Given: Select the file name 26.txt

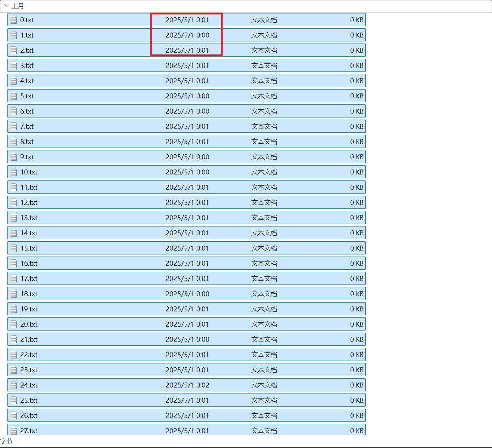Looking at the screenshot, I should pos(29,415).
